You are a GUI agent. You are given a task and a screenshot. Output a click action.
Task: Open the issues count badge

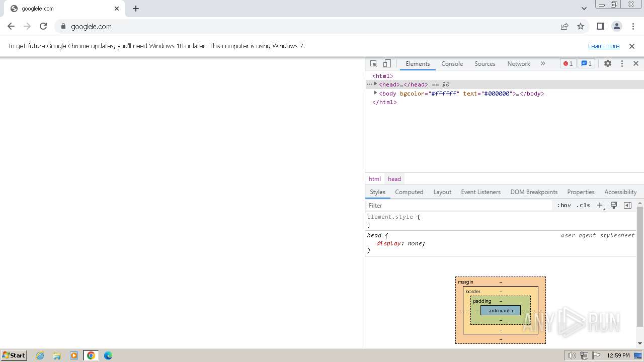pos(586,64)
